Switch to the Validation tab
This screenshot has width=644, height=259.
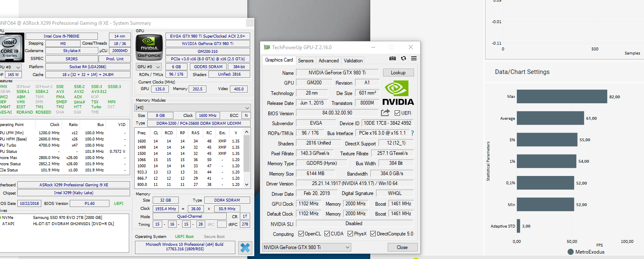point(353,60)
